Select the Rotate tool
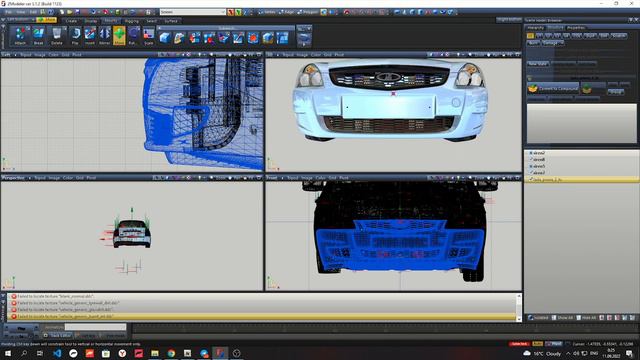Viewport: 640px width, 360px height. click(133, 36)
